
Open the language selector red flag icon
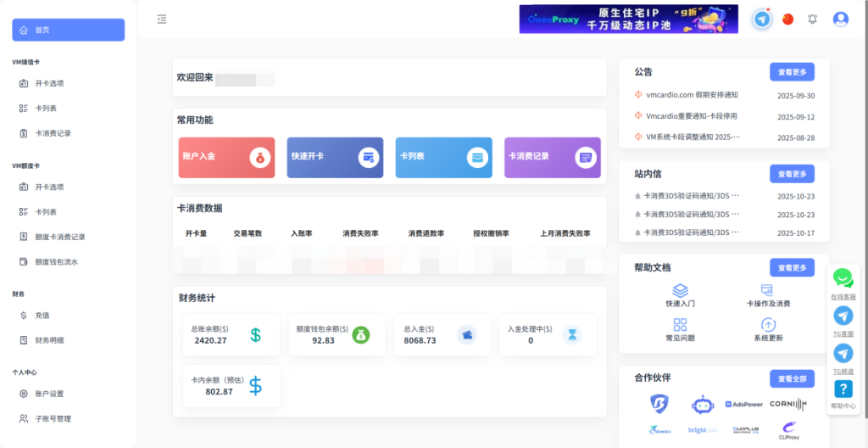(788, 19)
